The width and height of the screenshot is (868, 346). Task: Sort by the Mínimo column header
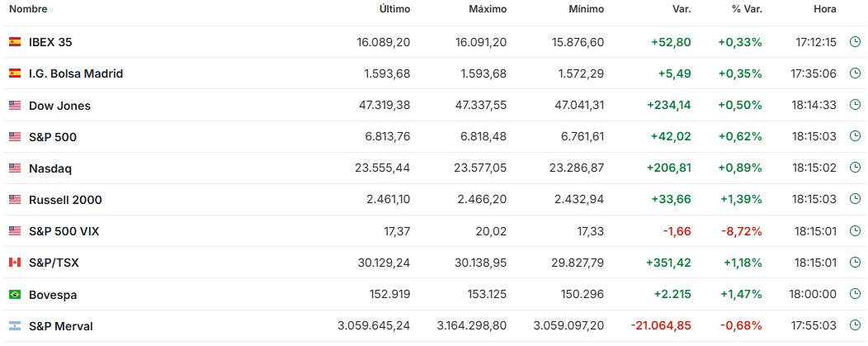pyautogui.click(x=586, y=9)
